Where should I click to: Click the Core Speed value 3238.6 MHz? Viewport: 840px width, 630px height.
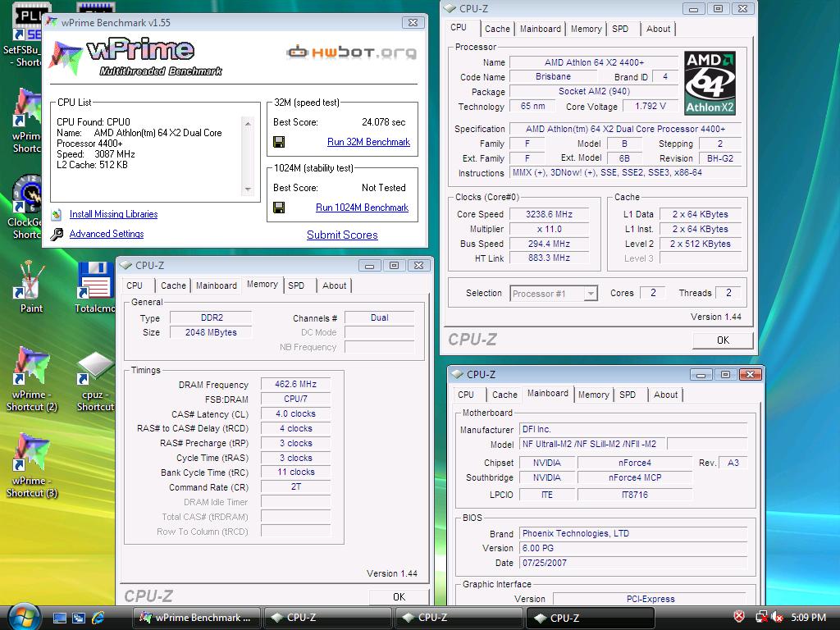[549, 214]
